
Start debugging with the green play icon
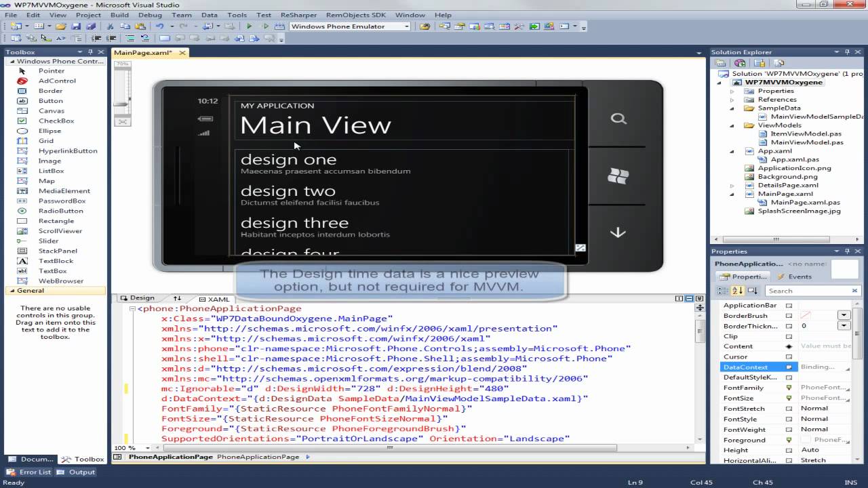coord(249,26)
